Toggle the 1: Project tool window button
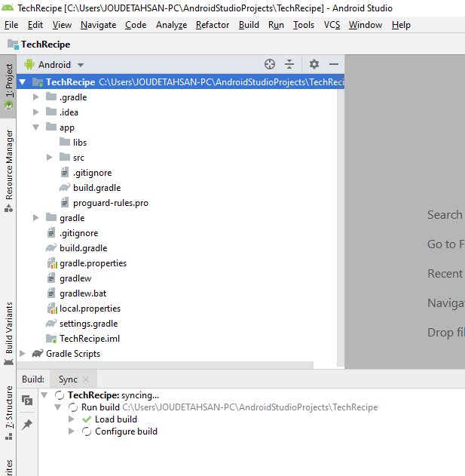 (x=8, y=87)
